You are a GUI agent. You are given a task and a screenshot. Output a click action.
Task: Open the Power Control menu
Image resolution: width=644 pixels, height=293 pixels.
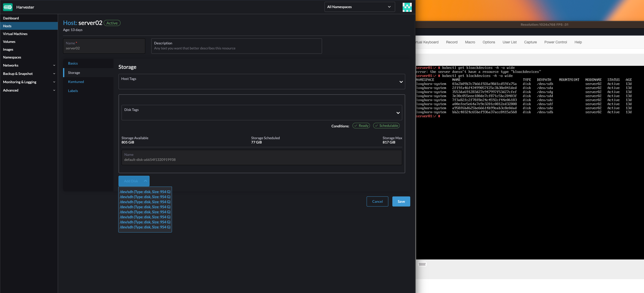click(x=555, y=42)
